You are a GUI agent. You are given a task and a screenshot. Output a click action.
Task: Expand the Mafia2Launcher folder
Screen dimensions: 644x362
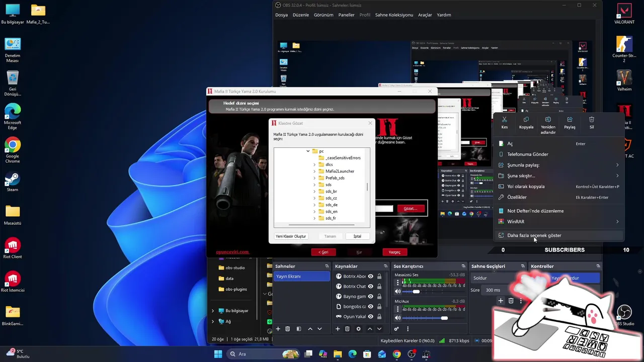[x=314, y=171]
